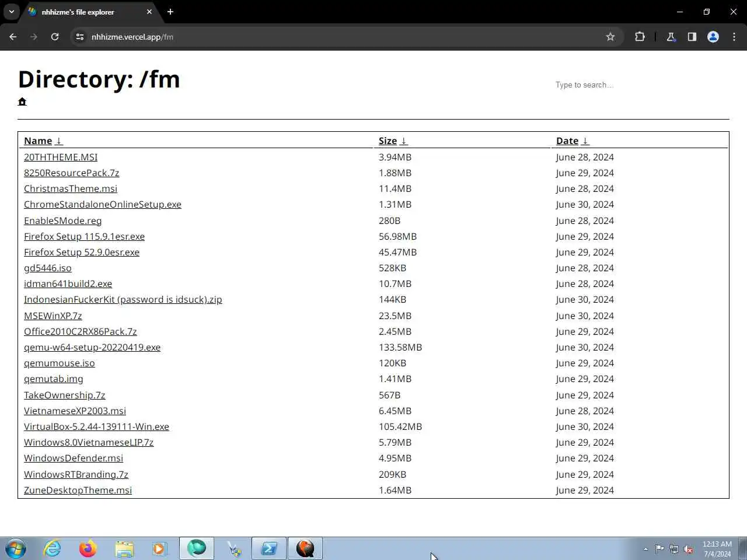
Task: Open the PowerShell taskbar icon
Action: pos(269,548)
